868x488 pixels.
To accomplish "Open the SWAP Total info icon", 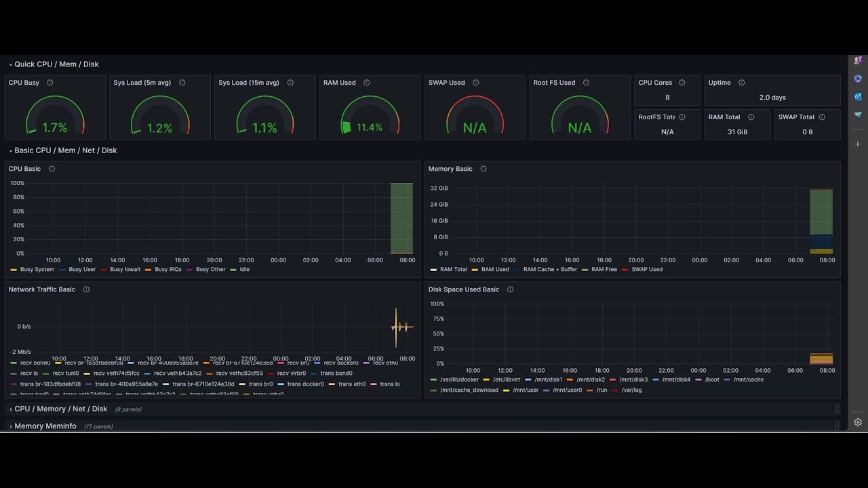I will pyautogui.click(x=822, y=117).
